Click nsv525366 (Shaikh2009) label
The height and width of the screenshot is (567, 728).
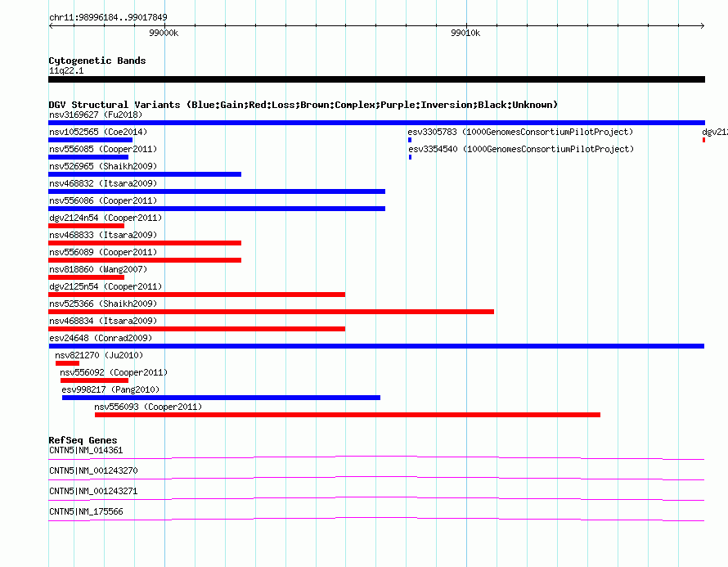point(103,304)
